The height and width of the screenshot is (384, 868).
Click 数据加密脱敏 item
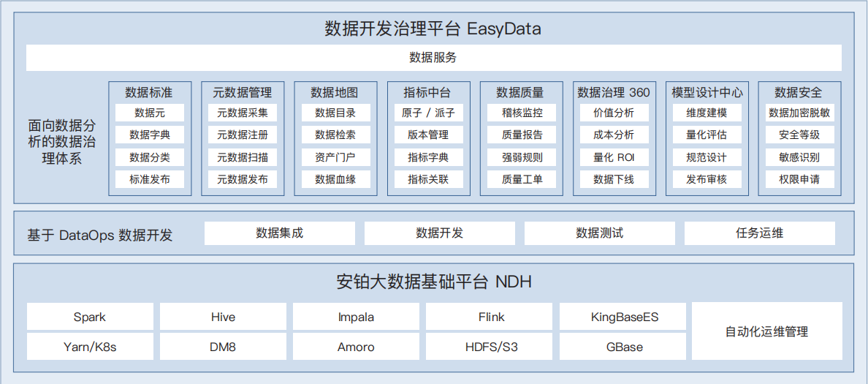pos(799,113)
